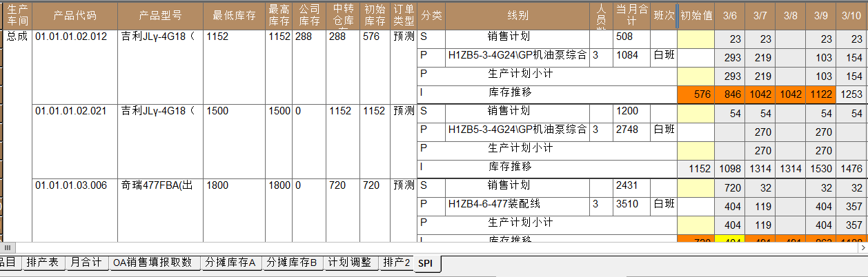
Task: Open the 月合计 sheet tab
Action: coord(86,263)
